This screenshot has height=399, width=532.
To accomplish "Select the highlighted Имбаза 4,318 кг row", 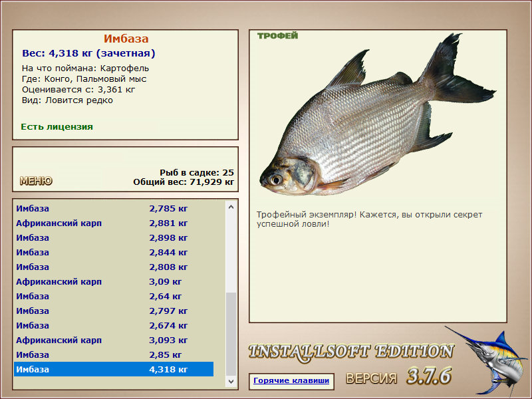I will click(x=114, y=369).
